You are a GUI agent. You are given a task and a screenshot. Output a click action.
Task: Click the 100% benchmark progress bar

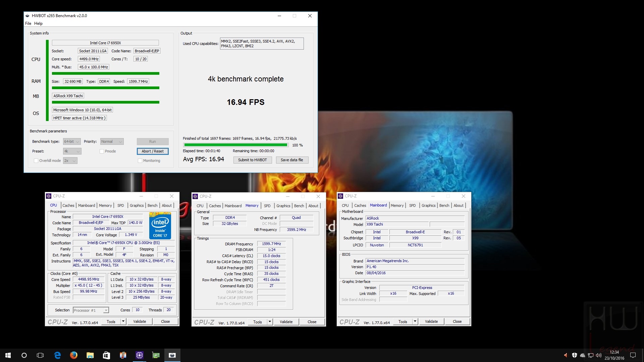click(x=236, y=145)
